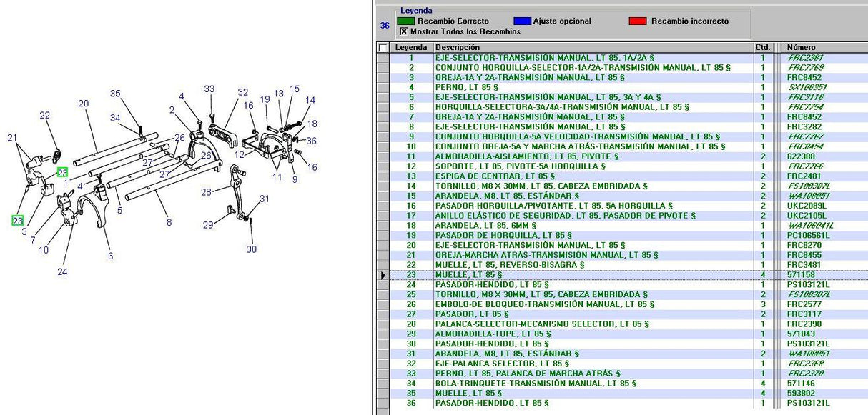This screenshot has height=415, width=868.
Task: Click the Descripción column header
Action: coord(458,48)
